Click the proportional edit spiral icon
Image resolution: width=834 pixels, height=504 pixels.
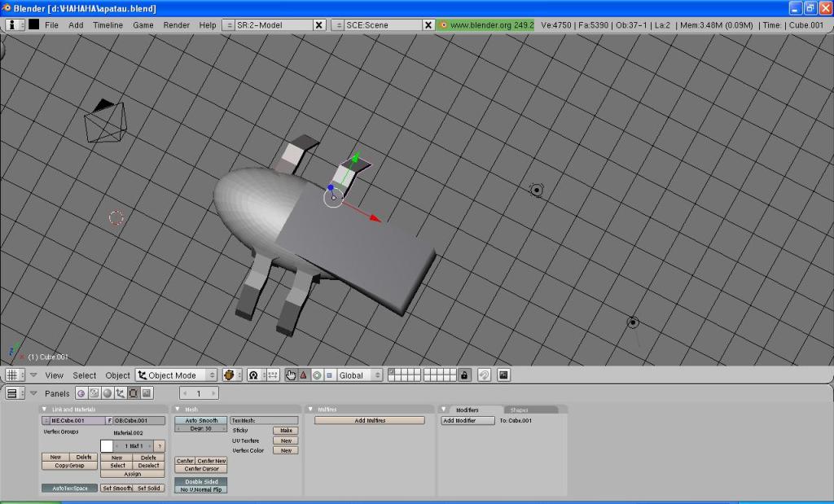point(484,375)
